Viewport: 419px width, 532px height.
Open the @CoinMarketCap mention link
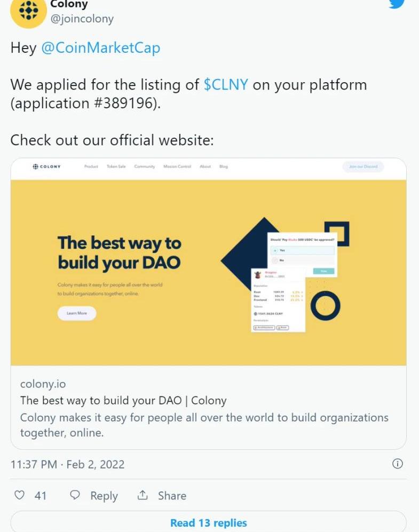point(100,48)
